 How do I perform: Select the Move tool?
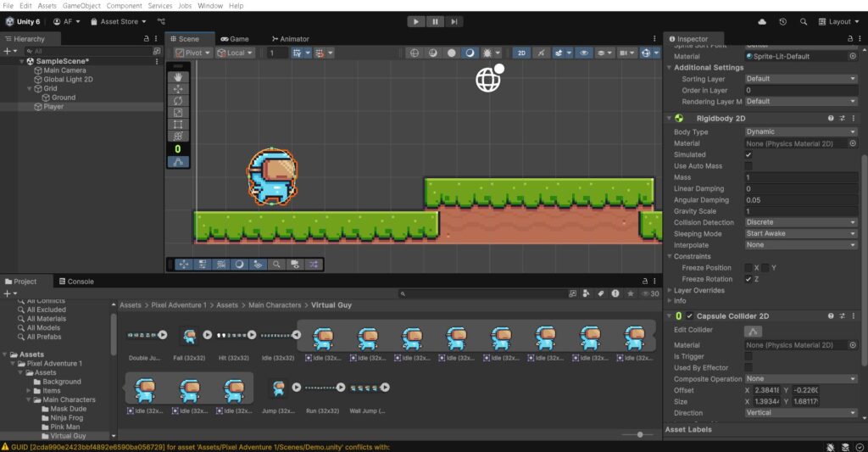tap(178, 89)
